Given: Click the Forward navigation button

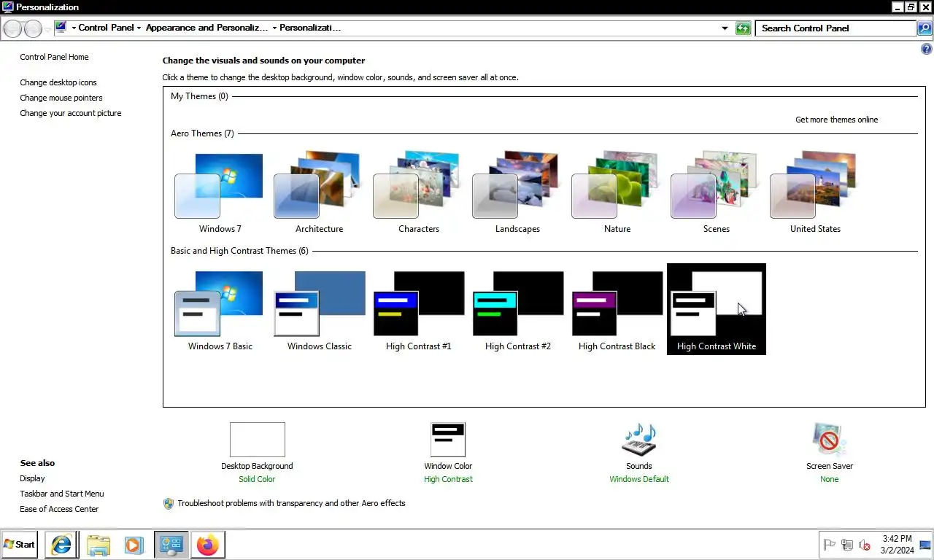Looking at the screenshot, I should (x=32, y=28).
